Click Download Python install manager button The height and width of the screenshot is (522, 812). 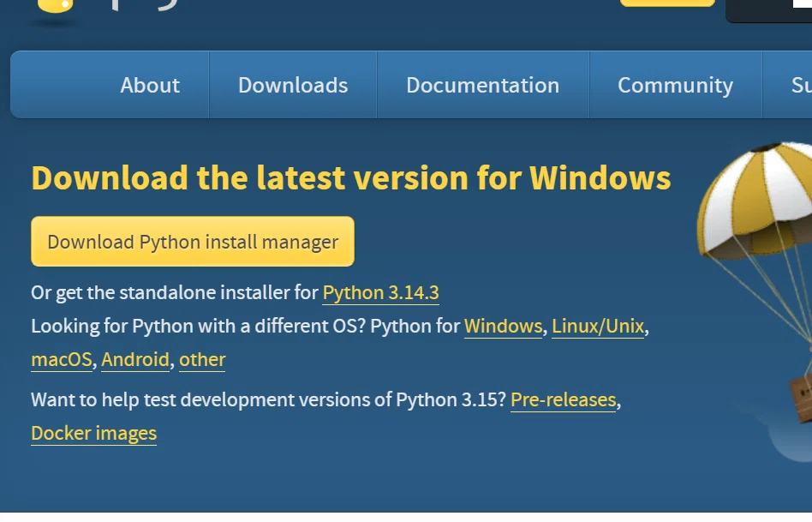click(193, 242)
